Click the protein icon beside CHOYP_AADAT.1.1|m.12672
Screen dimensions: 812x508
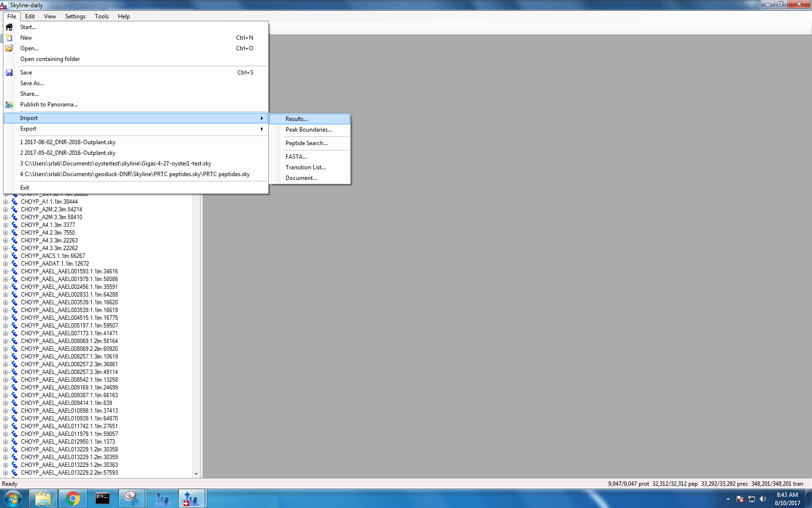pos(14,264)
